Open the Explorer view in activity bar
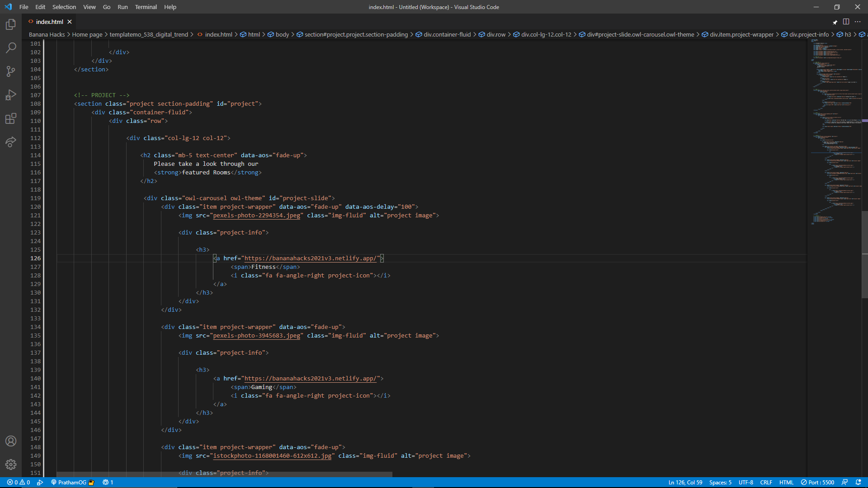The height and width of the screenshot is (488, 868). tap(11, 24)
